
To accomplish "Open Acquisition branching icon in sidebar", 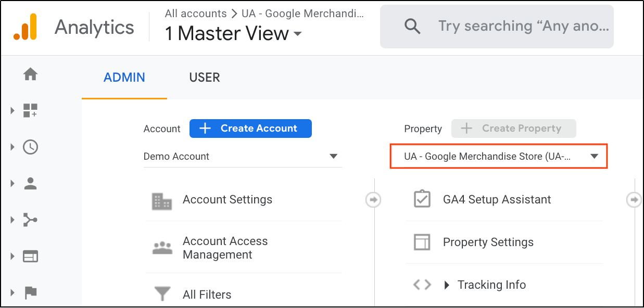I will [31, 220].
